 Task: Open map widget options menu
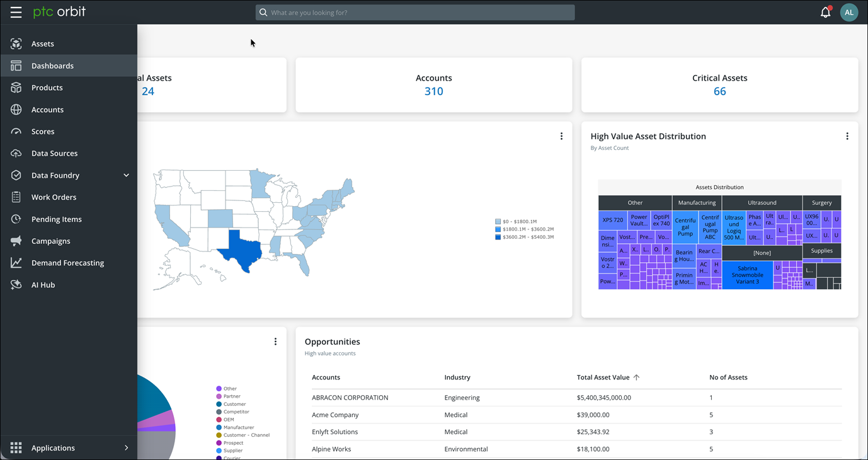561,136
